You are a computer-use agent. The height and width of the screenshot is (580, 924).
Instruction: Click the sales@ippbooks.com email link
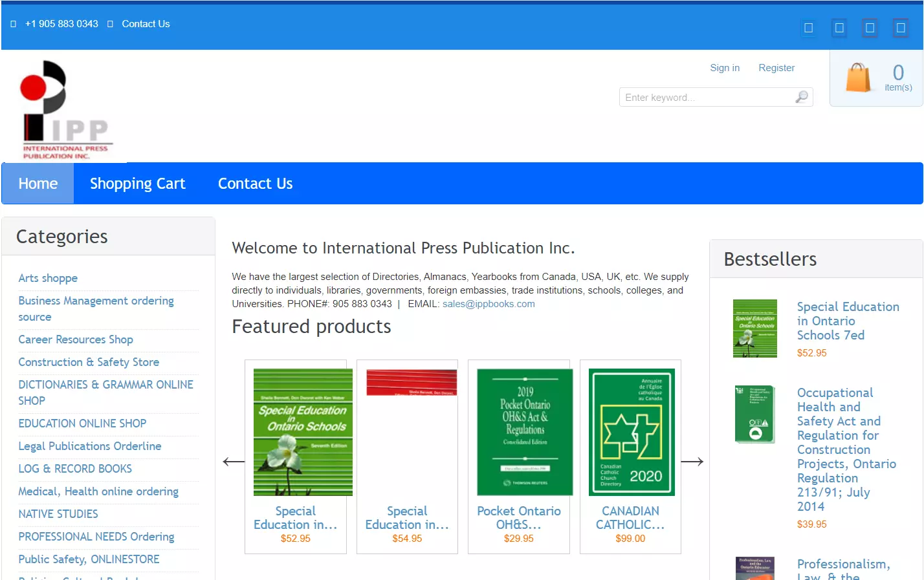click(x=489, y=304)
